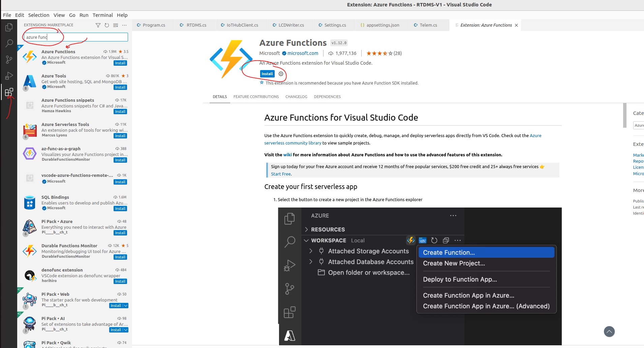This screenshot has width=644, height=348.
Task: Open Run and Debug view
Action: pos(9,76)
